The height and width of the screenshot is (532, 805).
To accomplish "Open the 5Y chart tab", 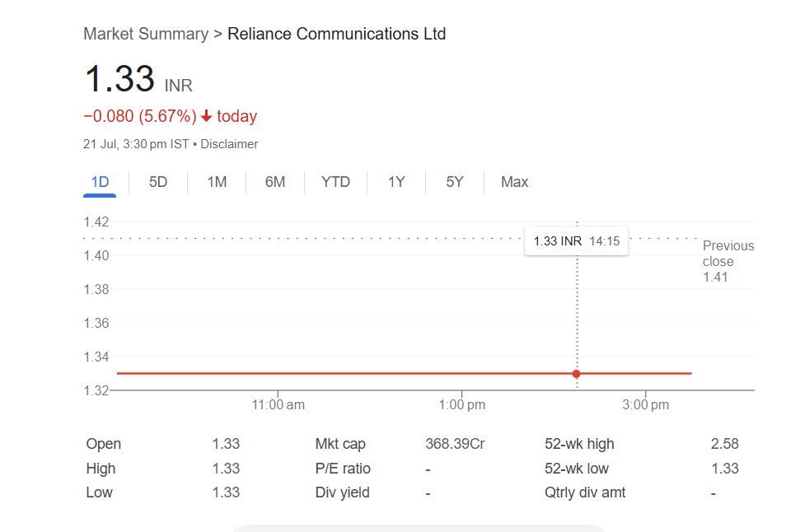I will click(x=455, y=182).
